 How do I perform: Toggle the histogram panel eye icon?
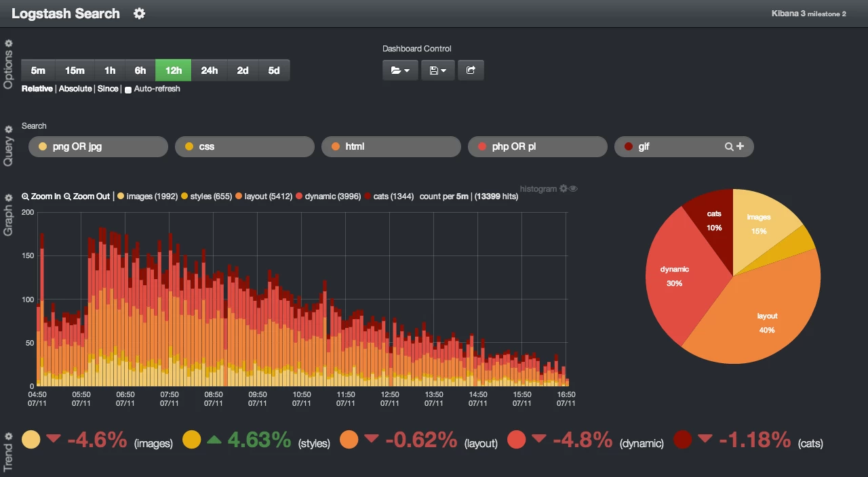[x=573, y=189]
